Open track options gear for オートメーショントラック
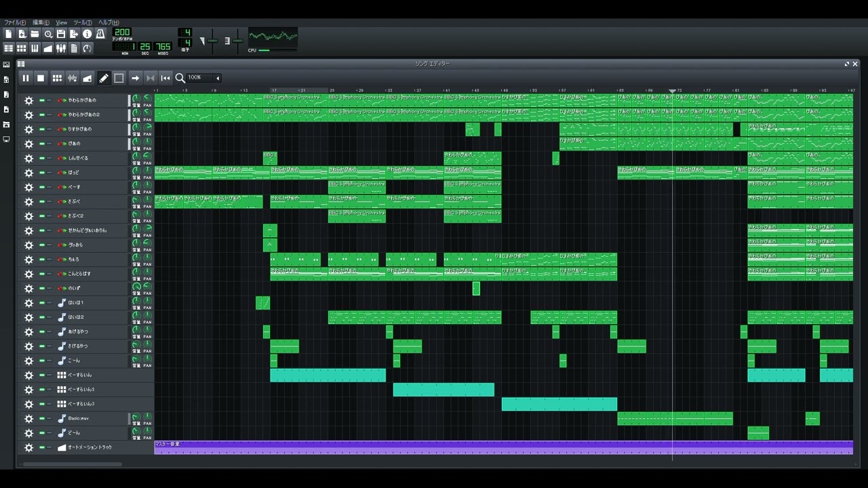Image resolution: width=868 pixels, height=488 pixels. (x=28, y=447)
